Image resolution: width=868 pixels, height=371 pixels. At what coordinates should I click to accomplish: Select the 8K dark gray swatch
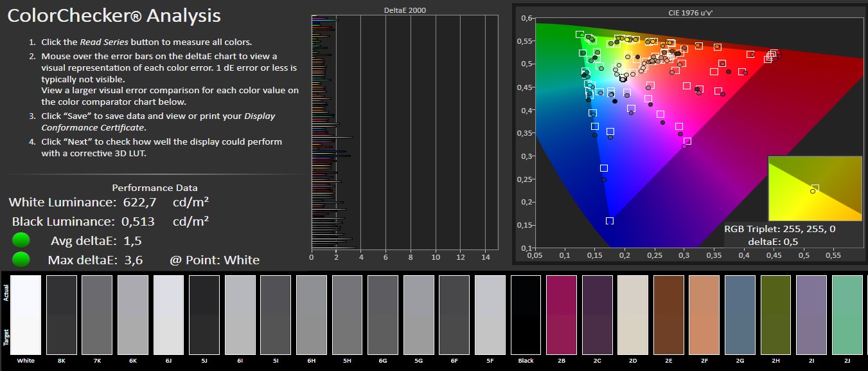[x=62, y=315]
